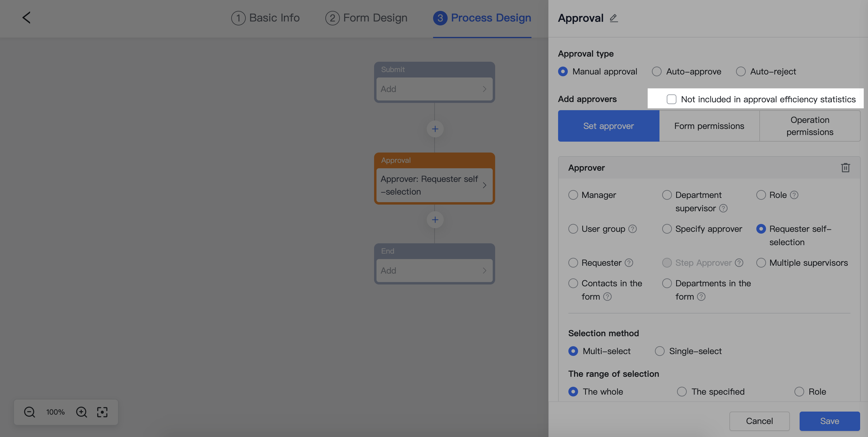Open help tooltip next to Departments in the form

point(701,297)
